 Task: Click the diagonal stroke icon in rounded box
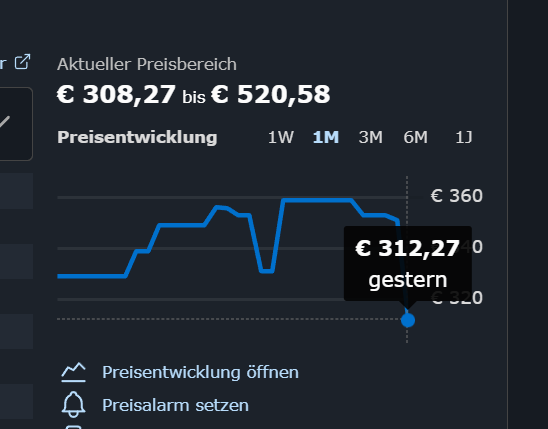point(4,122)
